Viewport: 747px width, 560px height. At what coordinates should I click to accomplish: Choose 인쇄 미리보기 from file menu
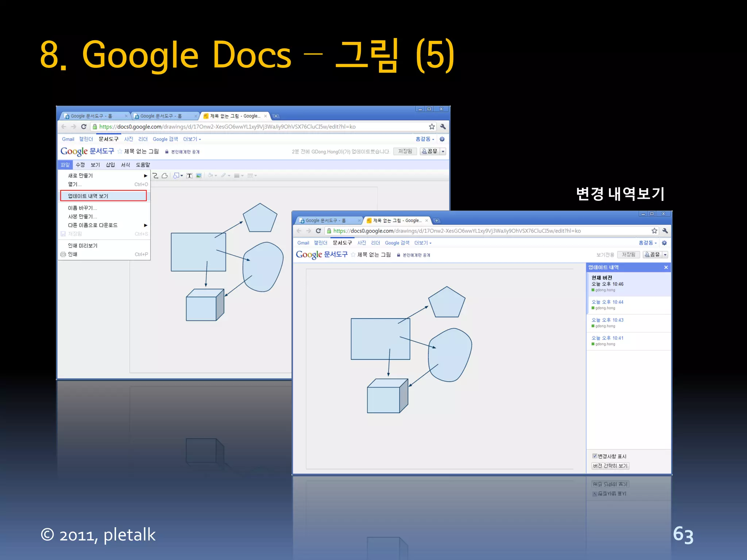pos(104,245)
